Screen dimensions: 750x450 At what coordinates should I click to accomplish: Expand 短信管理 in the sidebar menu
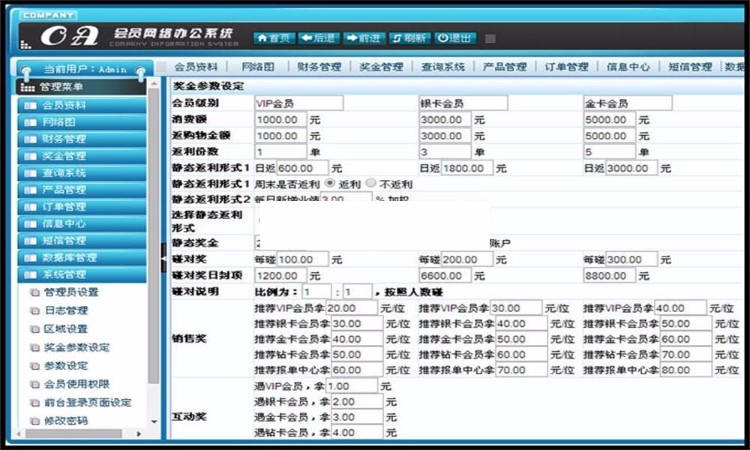click(x=82, y=241)
